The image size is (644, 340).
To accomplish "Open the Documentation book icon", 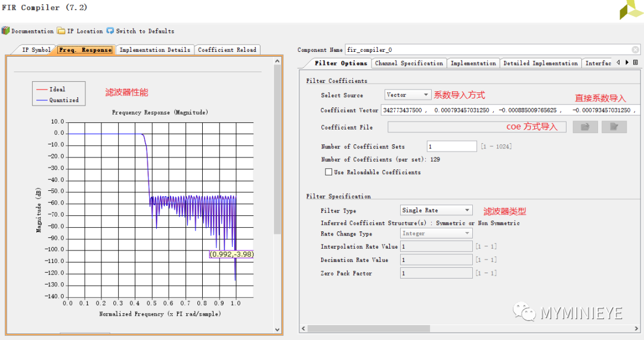I will click(x=5, y=30).
